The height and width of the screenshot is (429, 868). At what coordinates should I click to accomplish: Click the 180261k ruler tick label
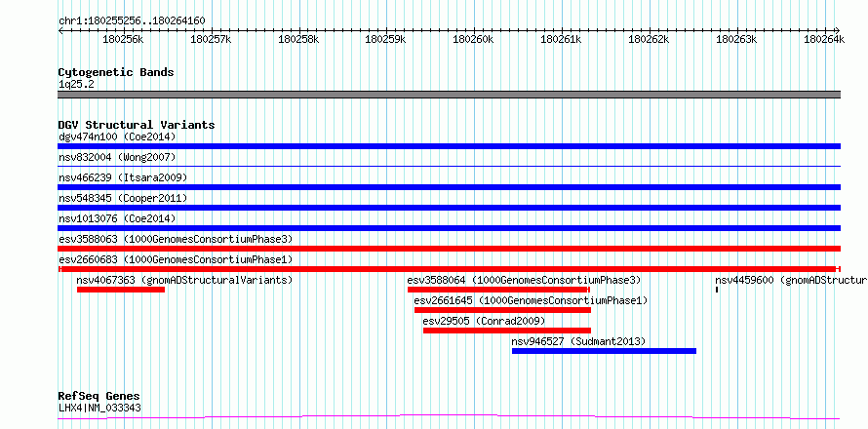tap(561, 39)
